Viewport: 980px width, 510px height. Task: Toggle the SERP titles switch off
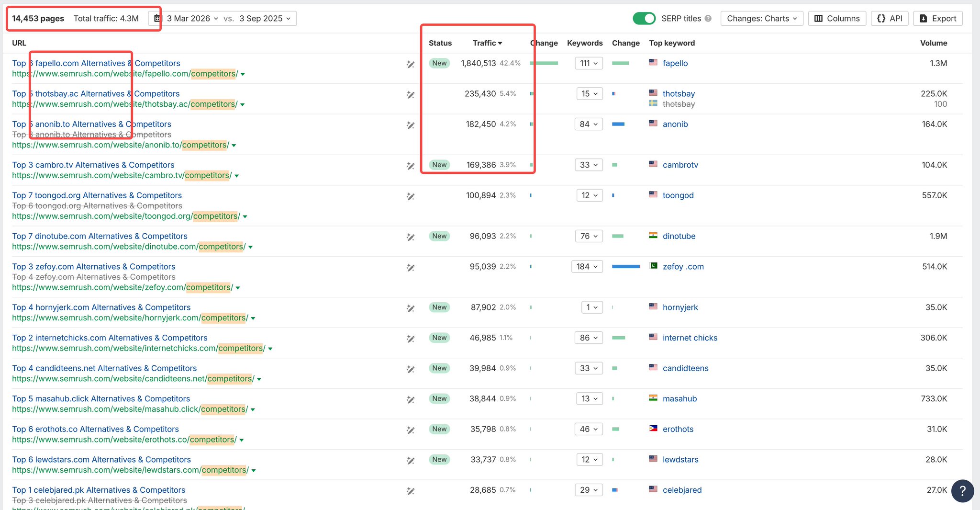click(644, 19)
